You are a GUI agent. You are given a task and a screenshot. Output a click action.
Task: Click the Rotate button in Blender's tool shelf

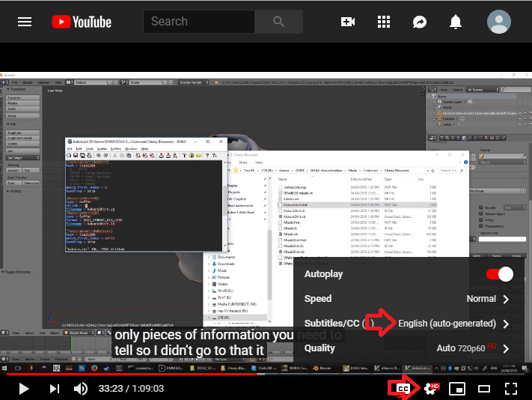click(x=22, y=103)
